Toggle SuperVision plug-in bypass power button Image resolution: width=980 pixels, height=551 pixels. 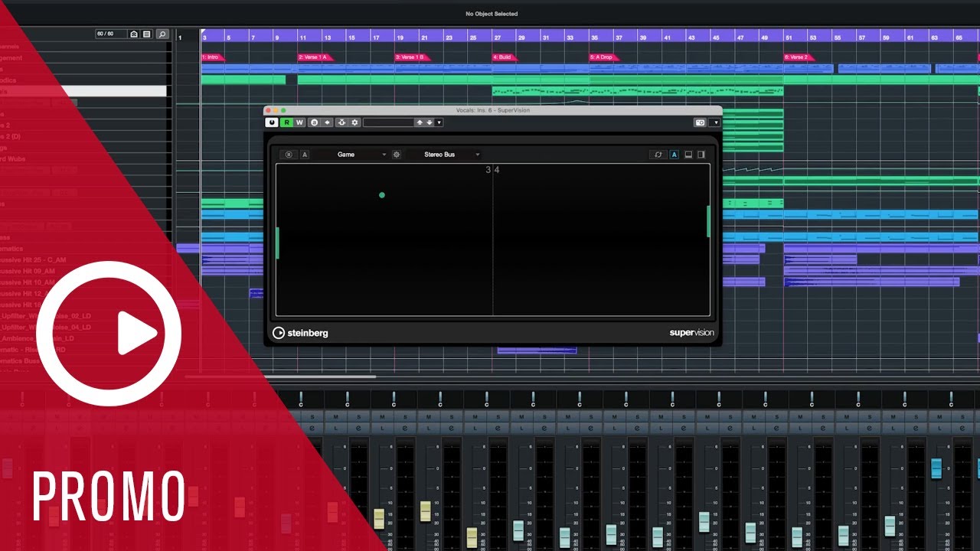[272, 122]
